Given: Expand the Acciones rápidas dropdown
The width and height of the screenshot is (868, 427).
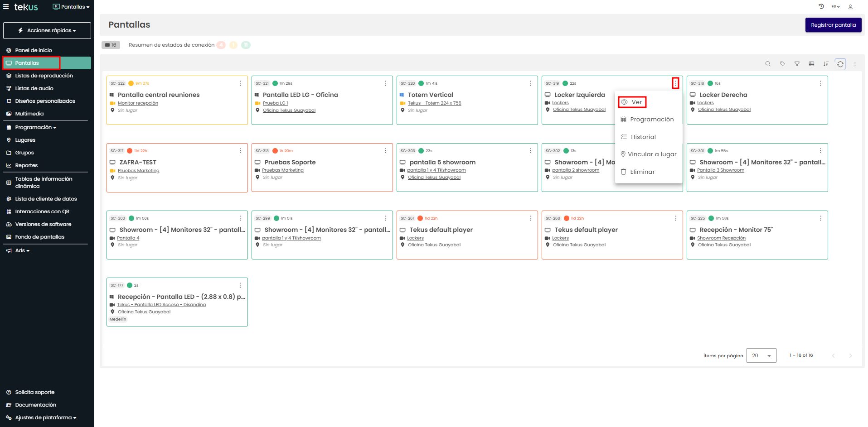Looking at the screenshot, I should pos(47,30).
